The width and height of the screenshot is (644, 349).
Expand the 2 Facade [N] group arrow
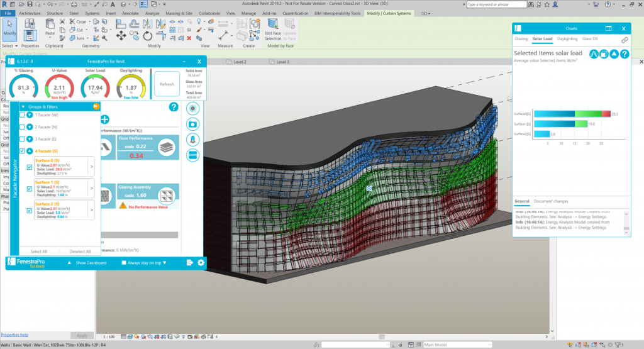tap(30, 127)
